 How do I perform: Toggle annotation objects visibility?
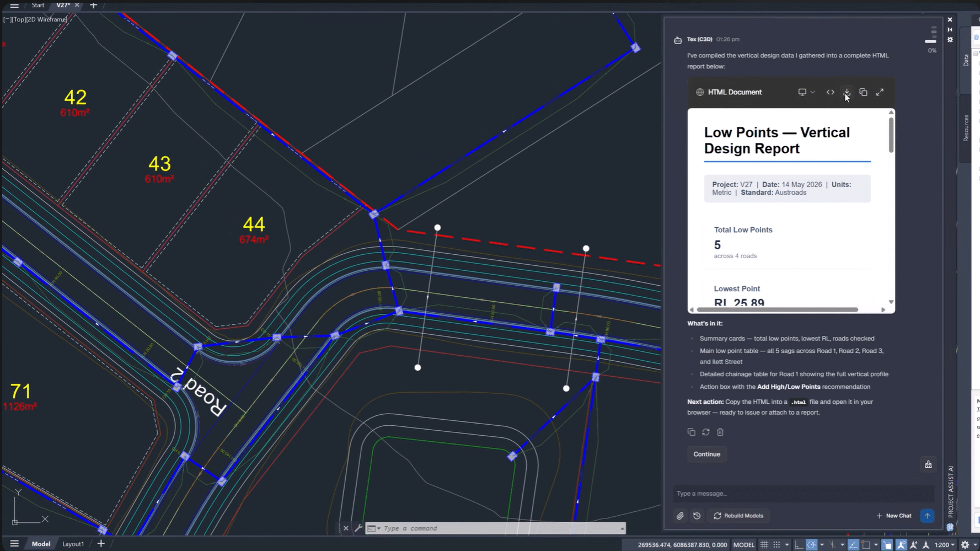coord(901,545)
